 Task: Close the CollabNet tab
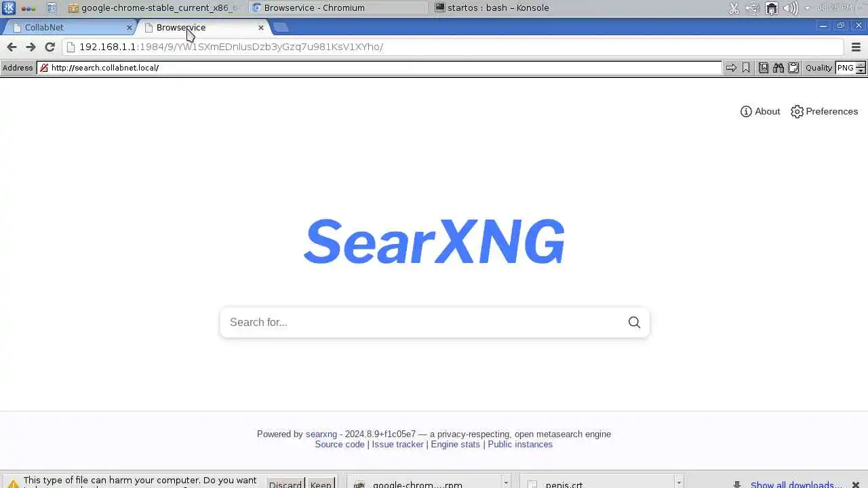tap(130, 28)
